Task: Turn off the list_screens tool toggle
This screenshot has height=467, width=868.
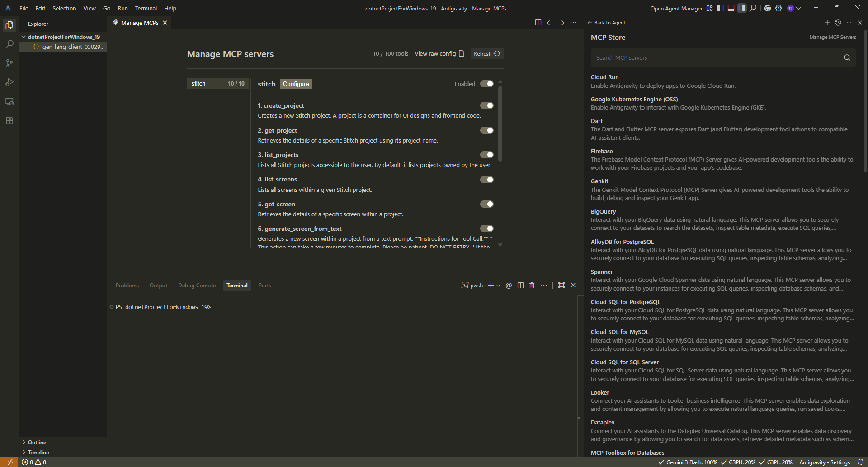Action: coord(486,180)
